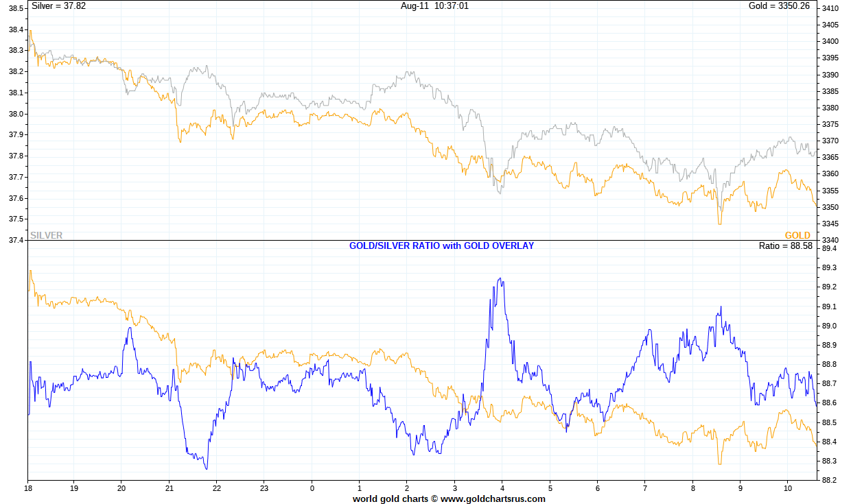Click the 3350 gold axis value

coord(830,207)
